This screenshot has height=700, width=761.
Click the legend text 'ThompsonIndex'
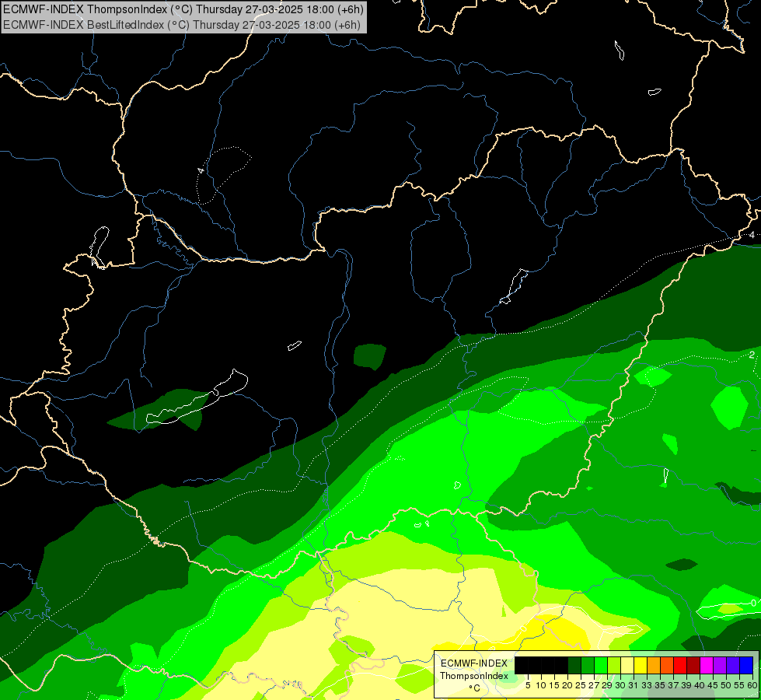tap(474, 676)
